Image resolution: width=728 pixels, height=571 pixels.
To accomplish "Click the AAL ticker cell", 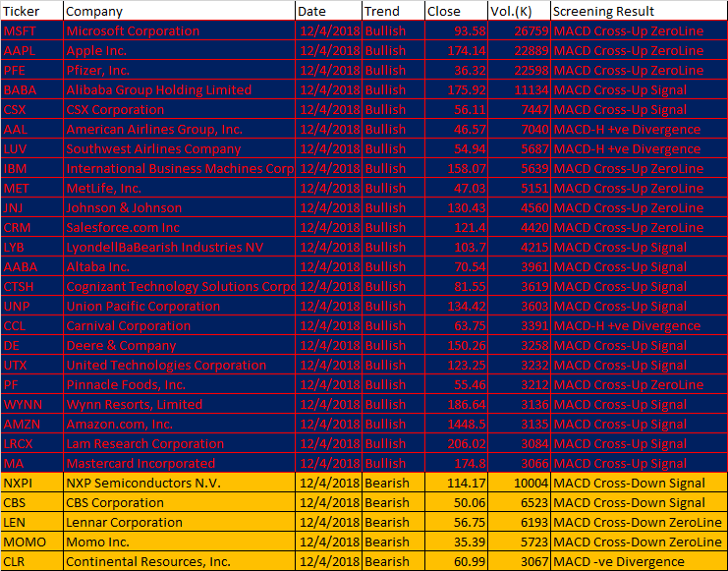I will click(32, 129).
